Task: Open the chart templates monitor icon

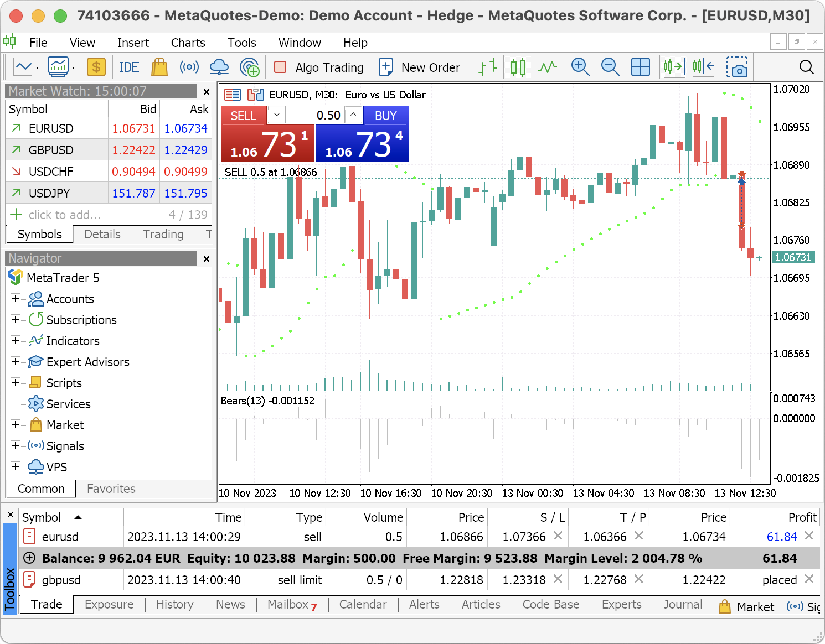Action: pyautogui.click(x=58, y=67)
